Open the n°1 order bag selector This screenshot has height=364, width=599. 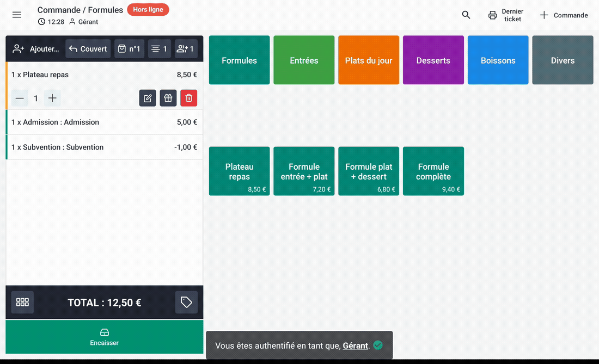(x=129, y=49)
